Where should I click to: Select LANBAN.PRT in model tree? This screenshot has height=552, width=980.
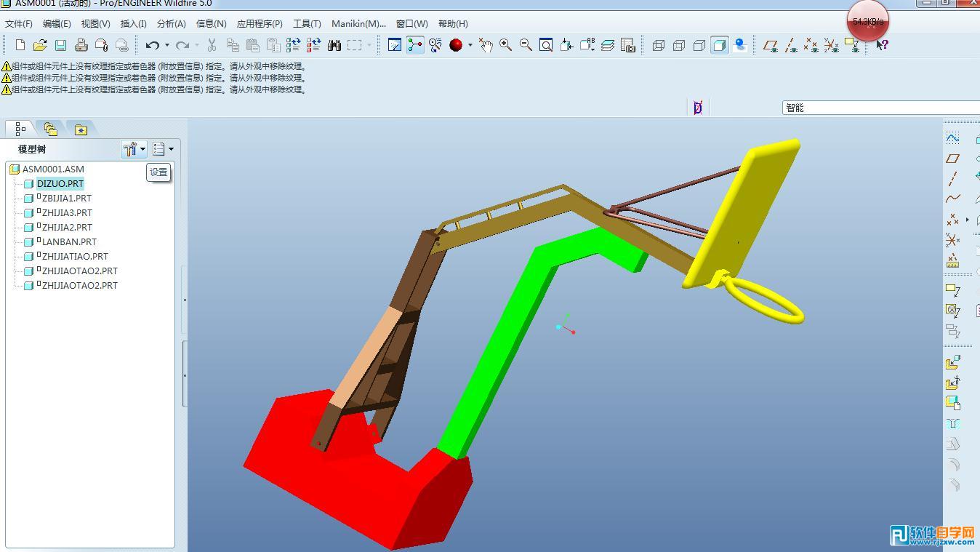(69, 242)
